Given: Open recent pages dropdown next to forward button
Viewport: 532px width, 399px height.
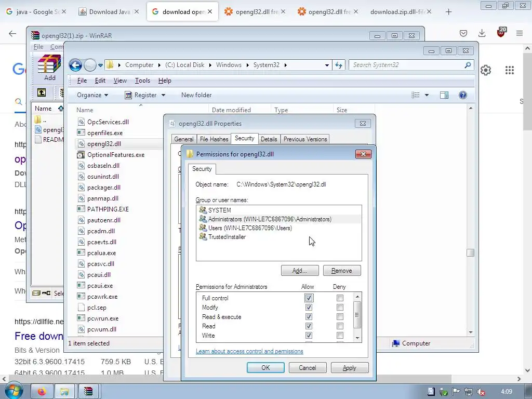Looking at the screenshot, I should pyautogui.click(x=100, y=65).
